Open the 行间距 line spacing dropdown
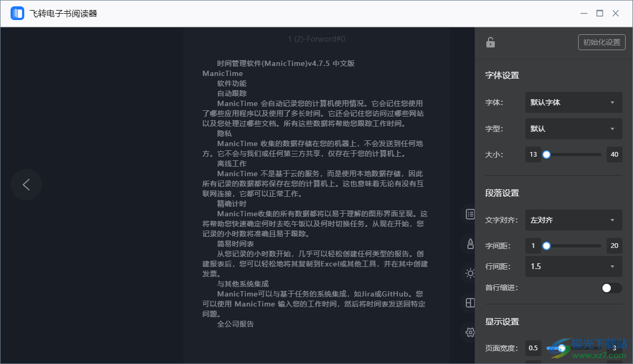Screen dimensions: 633x364 point(574,266)
